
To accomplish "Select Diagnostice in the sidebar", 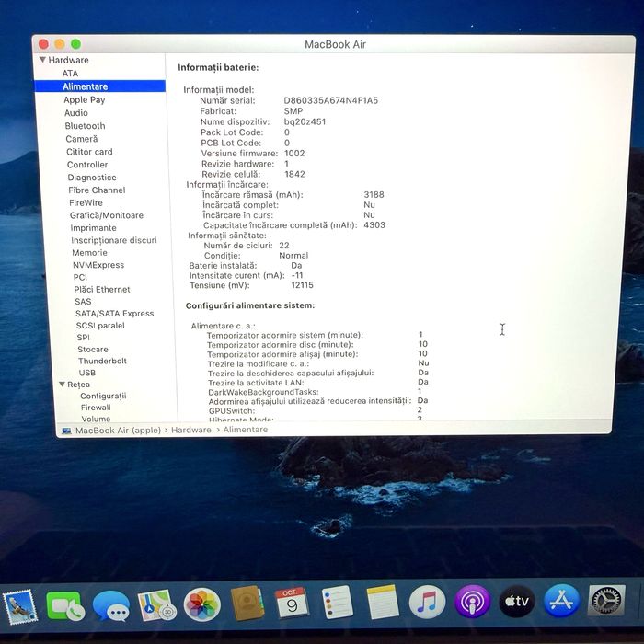I will click(x=92, y=178).
